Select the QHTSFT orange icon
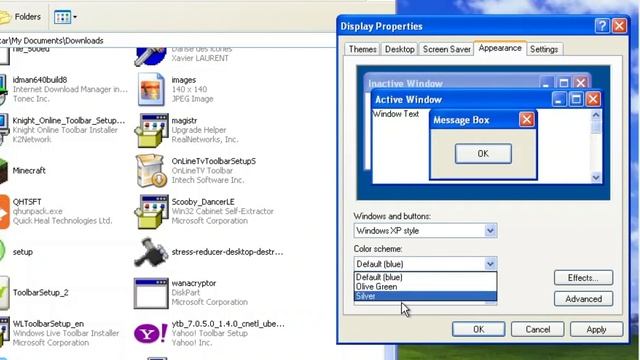The height and width of the screenshot is (360, 640). pyautogui.click(x=4, y=211)
